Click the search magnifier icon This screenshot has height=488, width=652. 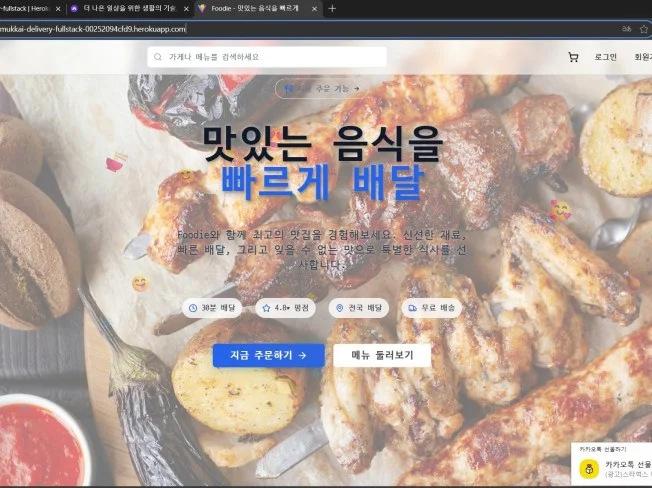click(158, 57)
